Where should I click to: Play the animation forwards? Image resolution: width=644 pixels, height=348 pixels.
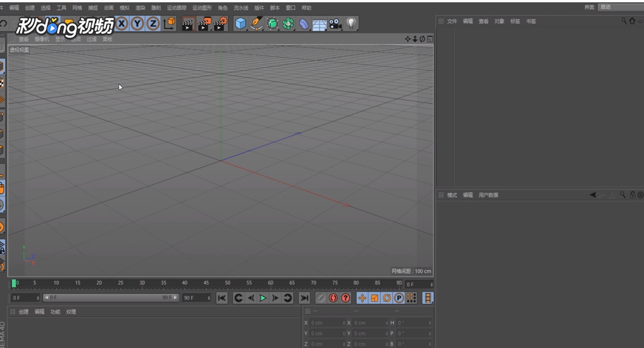263,298
